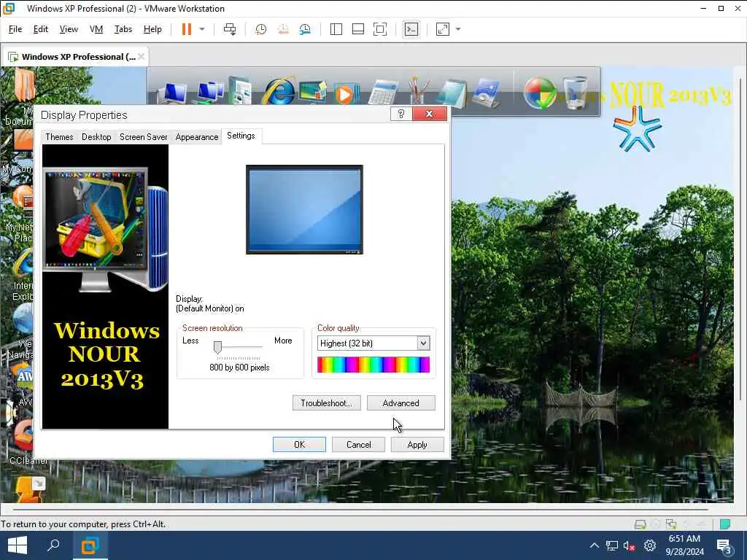Switch to the Screen Saver tab
The width and height of the screenshot is (747, 560).
(144, 136)
